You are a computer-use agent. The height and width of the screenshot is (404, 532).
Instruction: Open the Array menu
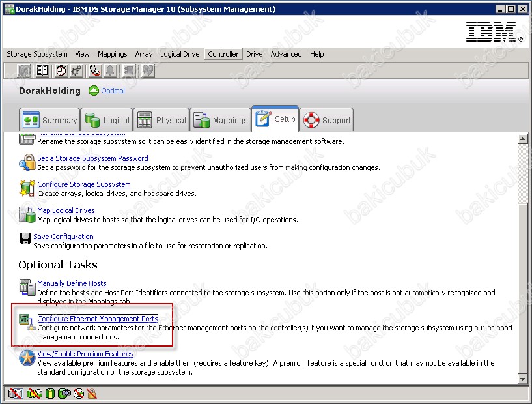click(x=143, y=54)
